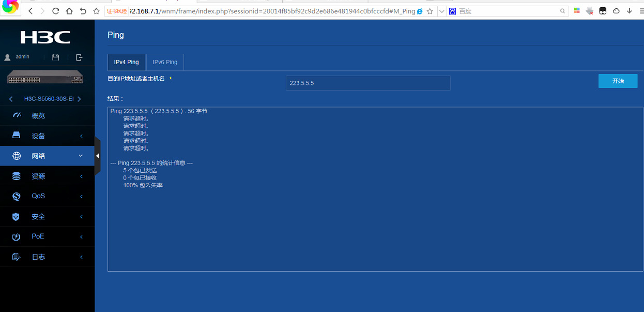Select the 网络 network menu
The height and width of the screenshot is (312, 644).
(x=47, y=156)
